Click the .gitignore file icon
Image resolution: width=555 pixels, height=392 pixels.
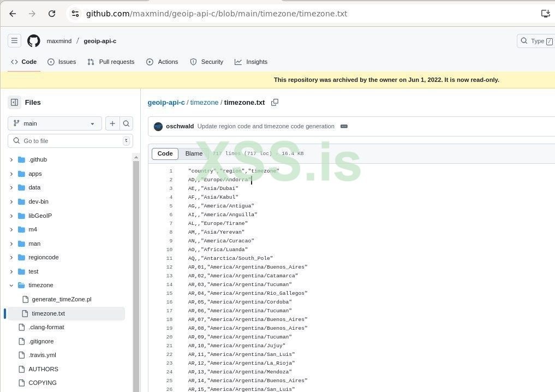tap(22, 341)
